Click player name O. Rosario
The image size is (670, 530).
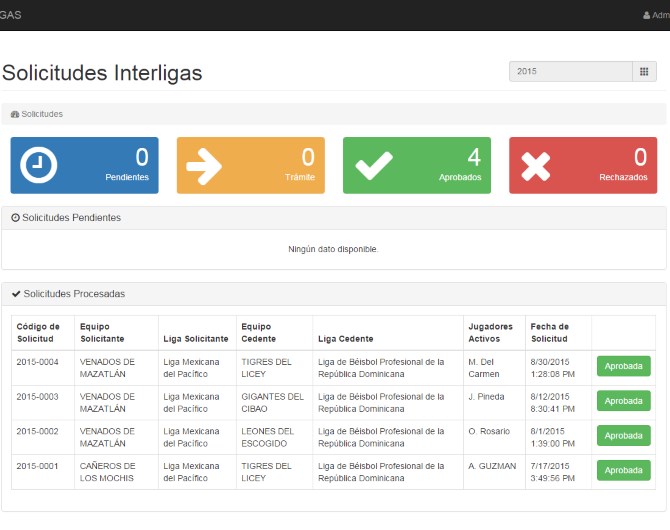pyautogui.click(x=489, y=431)
